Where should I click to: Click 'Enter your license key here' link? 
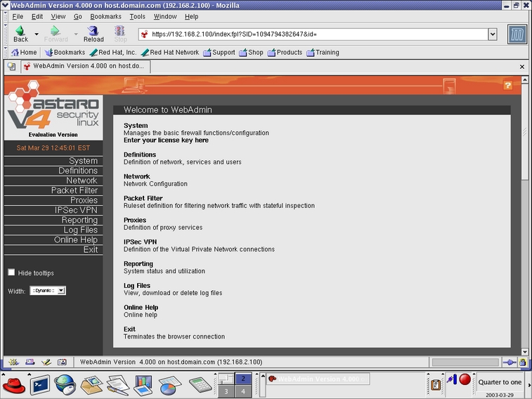pyautogui.click(x=166, y=140)
